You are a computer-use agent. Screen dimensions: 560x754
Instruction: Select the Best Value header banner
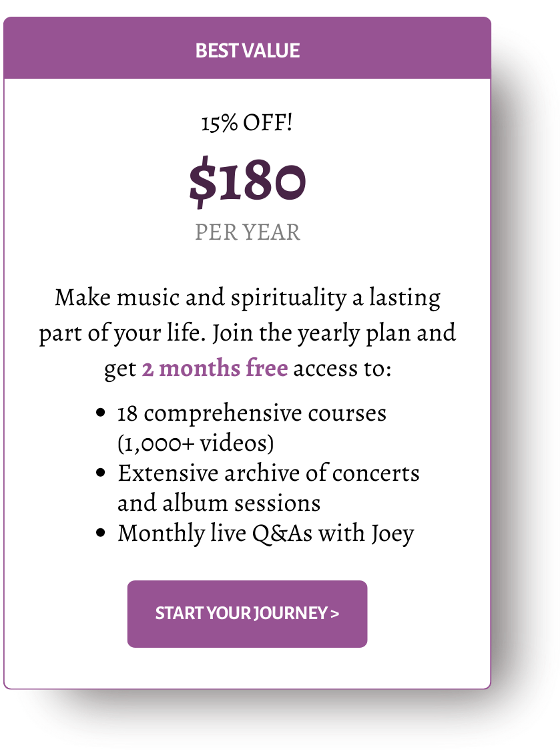pos(247,48)
